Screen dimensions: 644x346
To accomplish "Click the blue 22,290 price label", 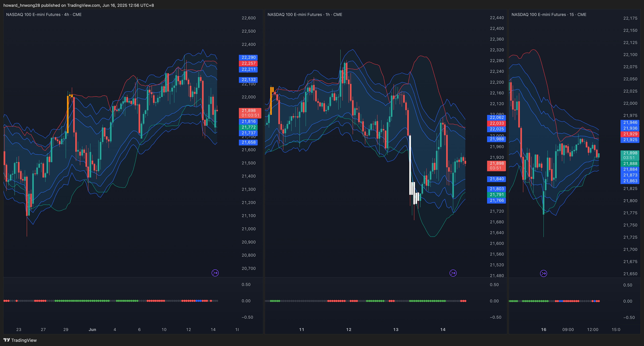I will click(x=248, y=57).
